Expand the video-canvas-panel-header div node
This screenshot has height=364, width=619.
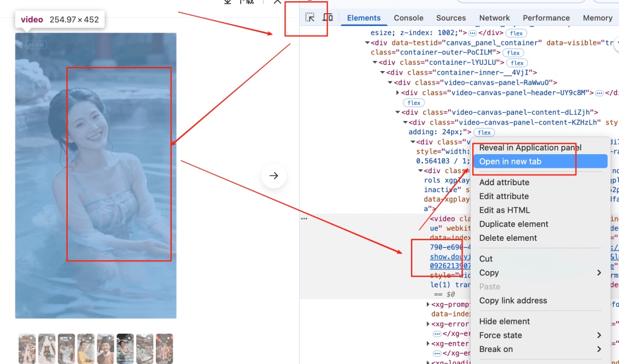[398, 93]
